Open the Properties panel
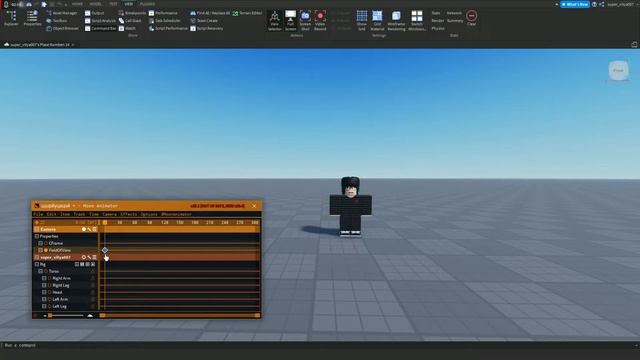 pyautogui.click(x=32, y=19)
